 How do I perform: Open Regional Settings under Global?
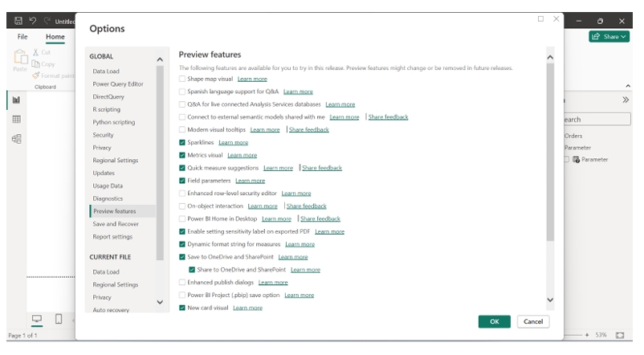(116, 161)
